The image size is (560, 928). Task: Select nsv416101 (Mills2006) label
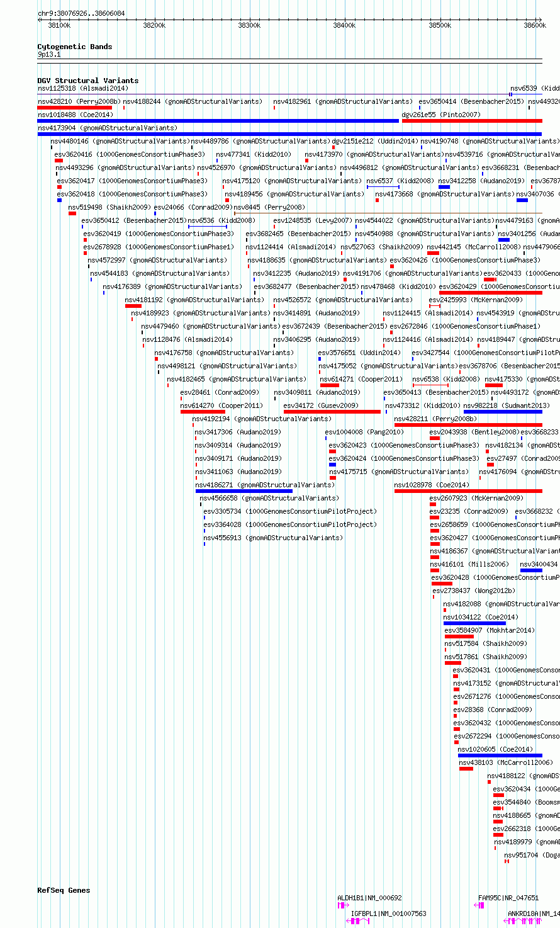(x=469, y=564)
